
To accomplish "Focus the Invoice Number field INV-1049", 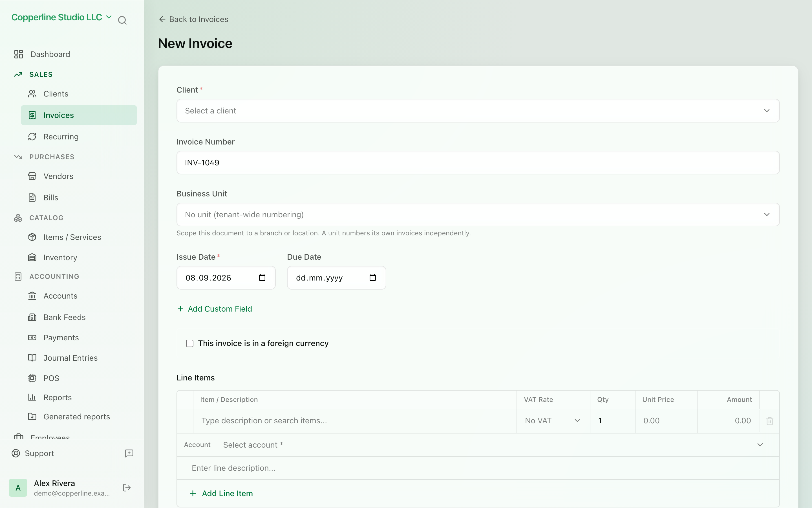I will click(478, 163).
